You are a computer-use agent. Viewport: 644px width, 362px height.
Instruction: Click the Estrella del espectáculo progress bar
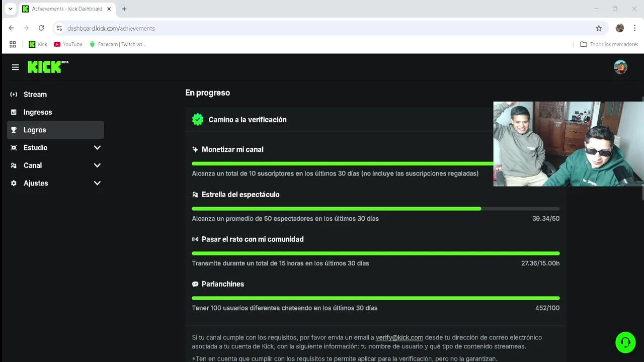375,208
